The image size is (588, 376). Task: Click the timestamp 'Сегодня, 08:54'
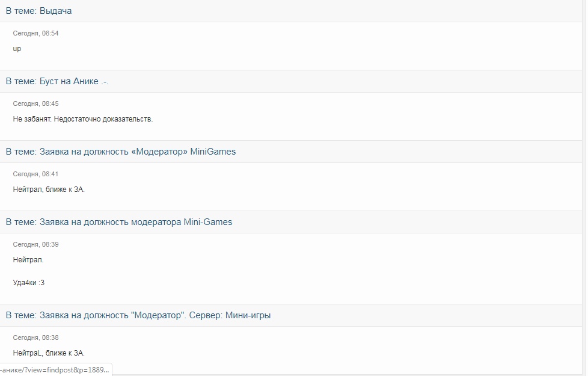point(35,34)
